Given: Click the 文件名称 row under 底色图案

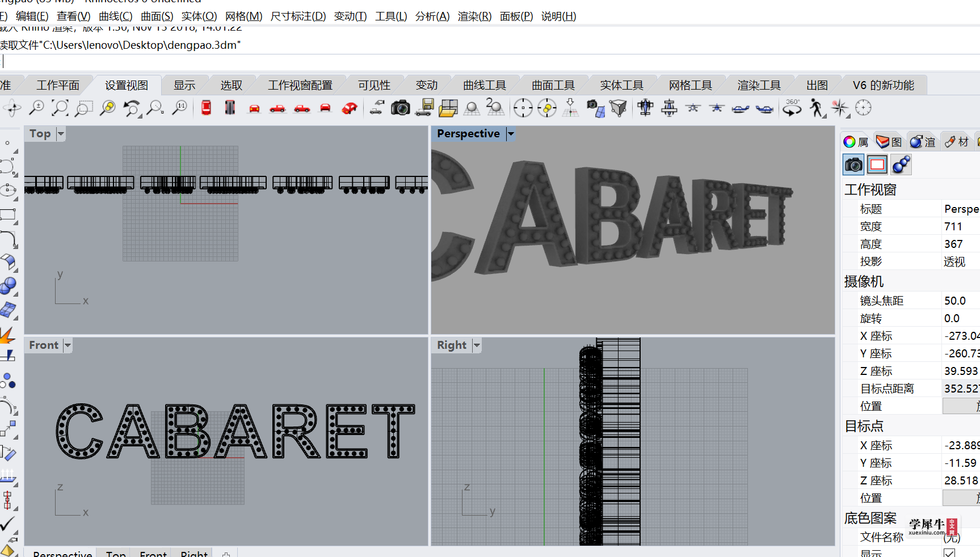Looking at the screenshot, I should pos(911,537).
